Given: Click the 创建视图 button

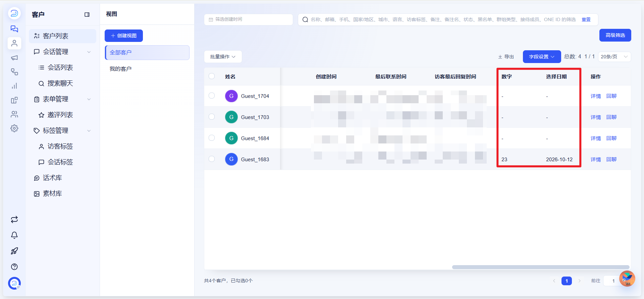Looking at the screenshot, I should [124, 36].
